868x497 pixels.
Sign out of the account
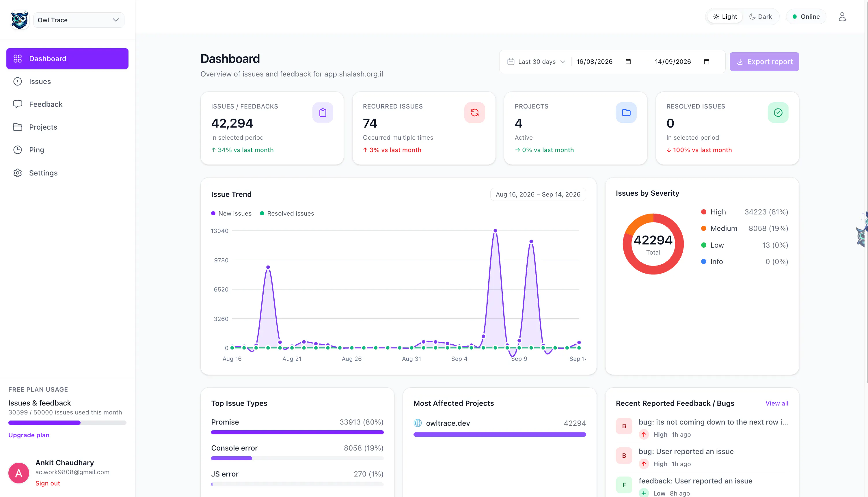coord(48,483)
